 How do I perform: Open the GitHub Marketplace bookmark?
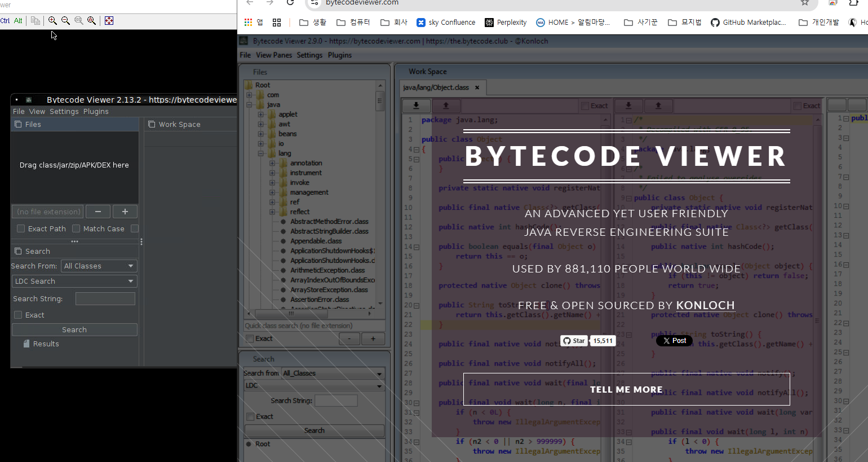pos(749,23)
